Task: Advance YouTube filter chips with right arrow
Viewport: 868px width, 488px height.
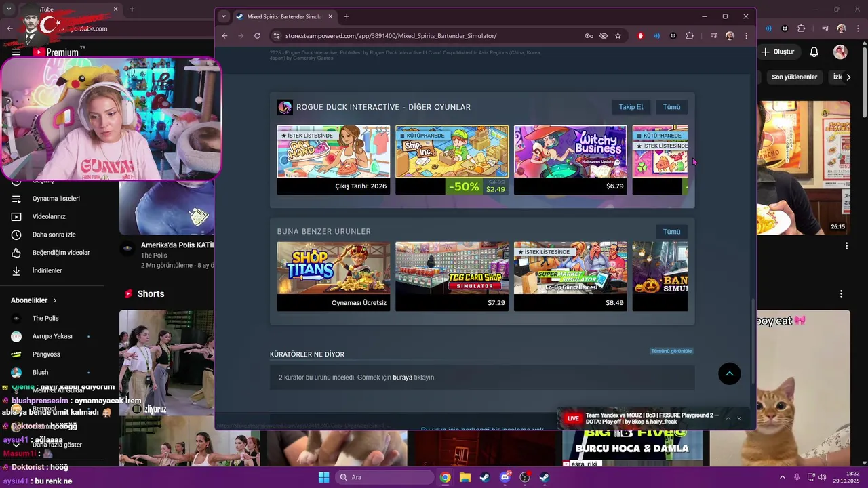Action: [x=848, y=77]
